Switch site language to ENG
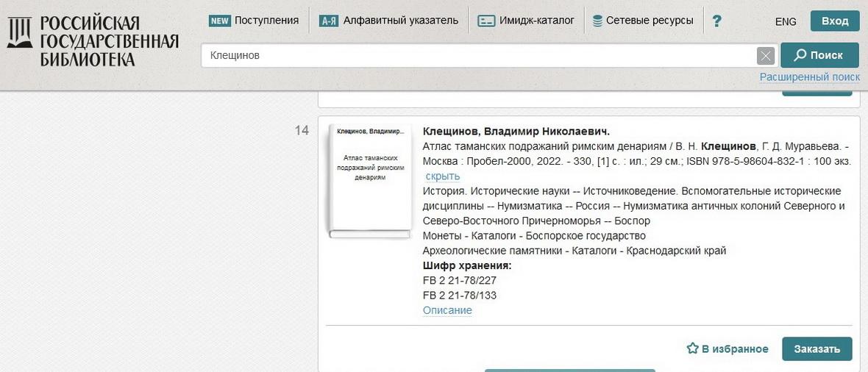Image resolution: width=868 pixels, height=372 pixels. (x=786, y=21)
